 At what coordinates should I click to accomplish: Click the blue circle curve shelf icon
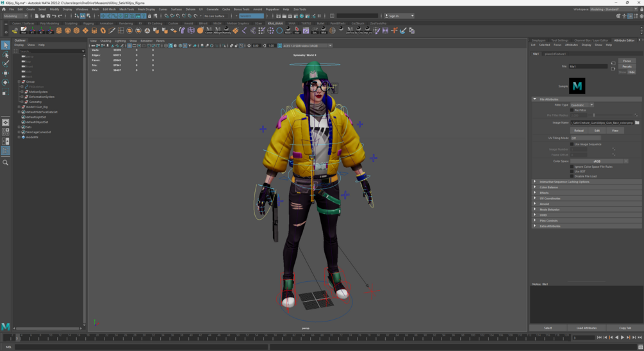(279, 30)
